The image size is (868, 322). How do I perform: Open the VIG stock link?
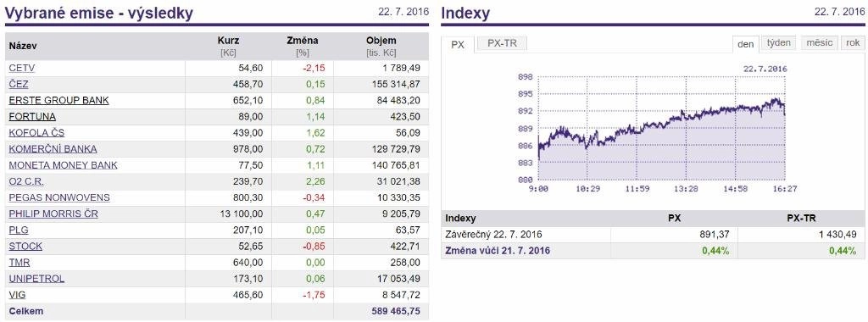tap(17, 295)
